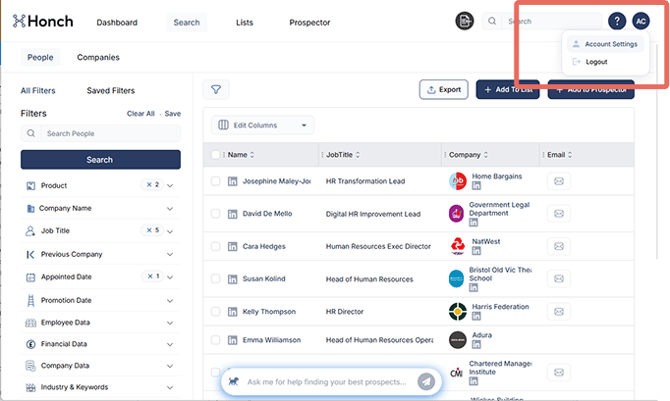Image resolution: width=670 pixels, height=401 pixels.
Task: Click the Search People input field
Action: (x=100, y=133)
